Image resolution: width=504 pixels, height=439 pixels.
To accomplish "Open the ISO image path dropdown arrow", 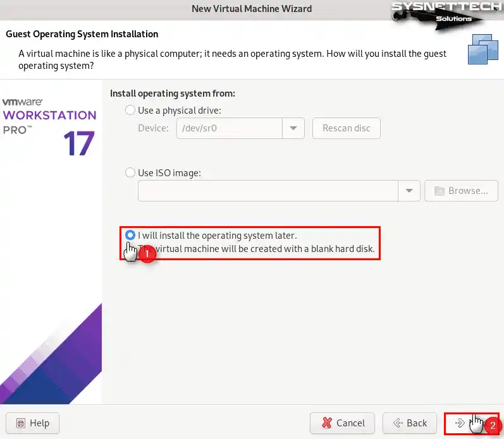I will [x=409, y=191].
